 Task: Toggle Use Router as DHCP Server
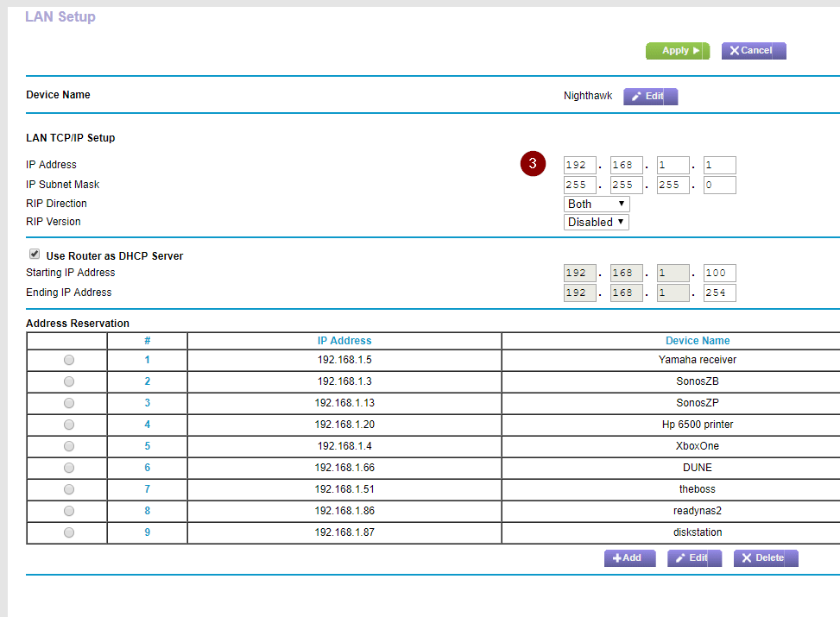pyautogui.click(x=35, y=255)
